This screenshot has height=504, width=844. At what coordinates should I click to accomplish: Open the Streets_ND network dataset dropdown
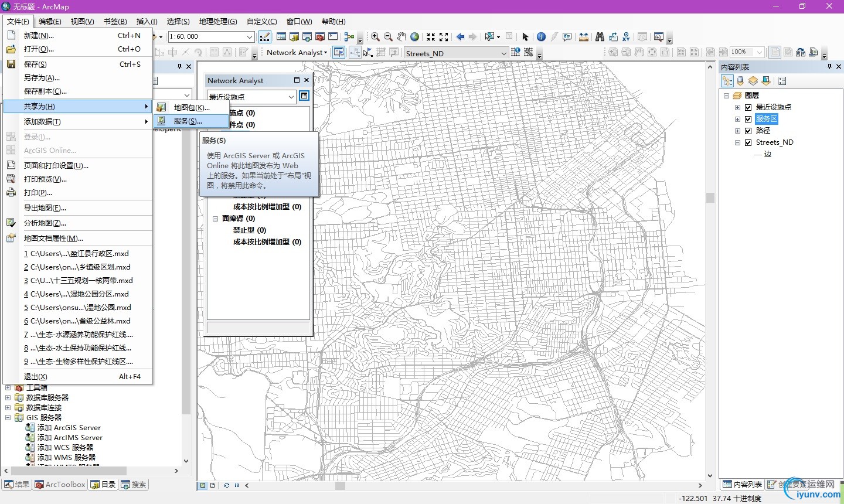(x=504, y=53)
